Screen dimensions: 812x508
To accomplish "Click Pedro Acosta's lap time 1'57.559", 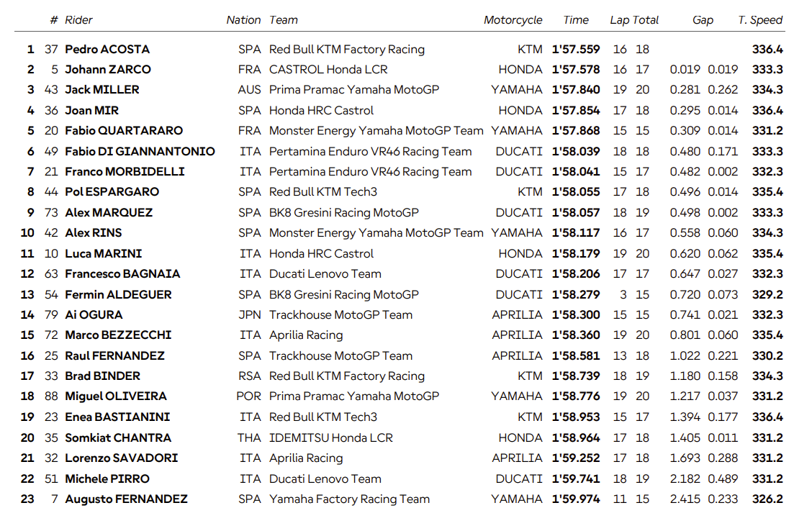I will [x=576, y=50].
